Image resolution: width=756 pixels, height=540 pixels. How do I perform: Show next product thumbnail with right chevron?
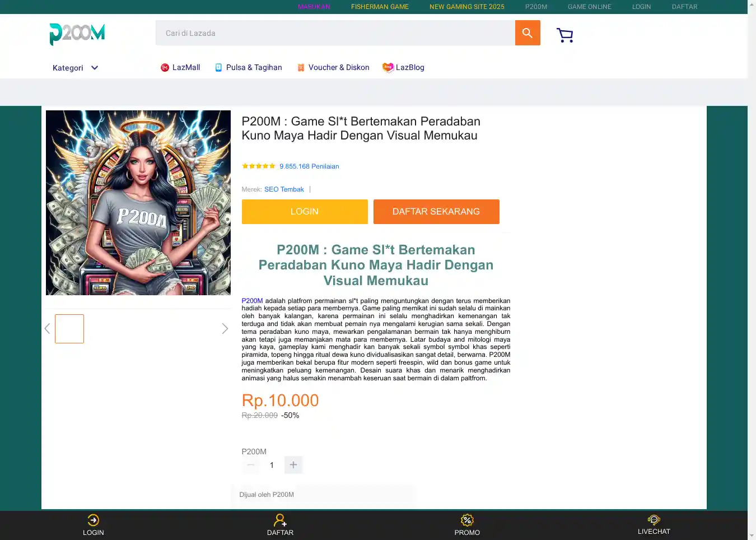pyautogui.click(x=225, y=329)
